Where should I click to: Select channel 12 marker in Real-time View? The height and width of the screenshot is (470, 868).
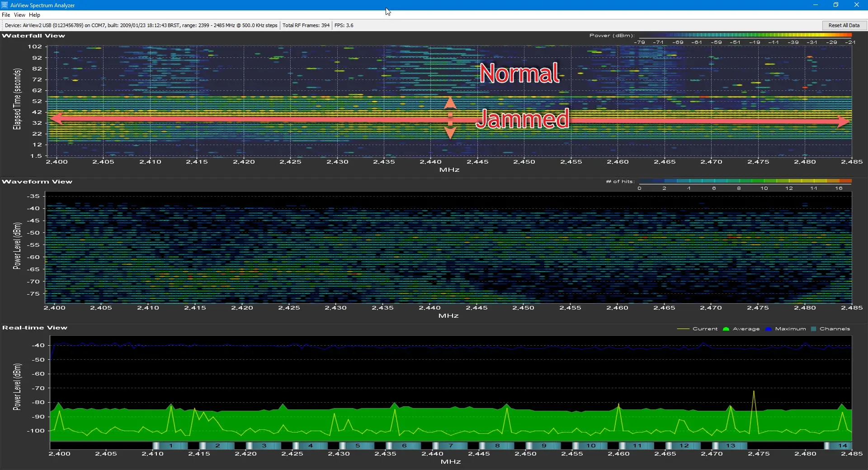click(684, 446)
